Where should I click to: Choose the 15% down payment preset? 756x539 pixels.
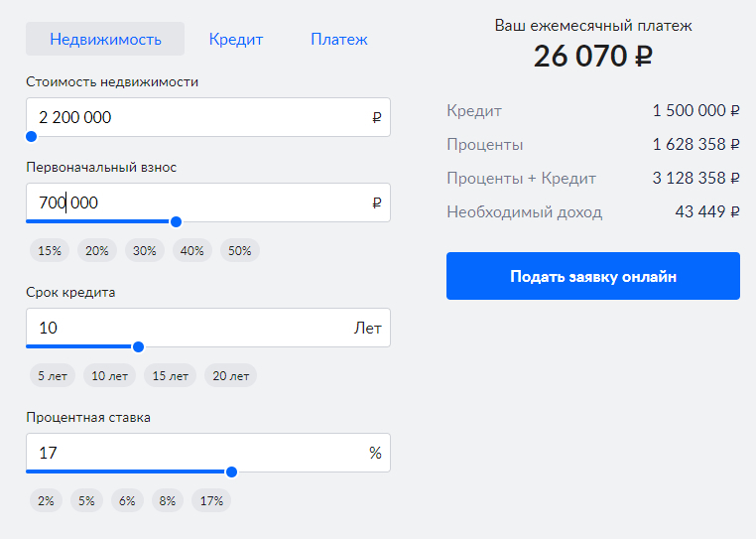click(x=50, y=251)
